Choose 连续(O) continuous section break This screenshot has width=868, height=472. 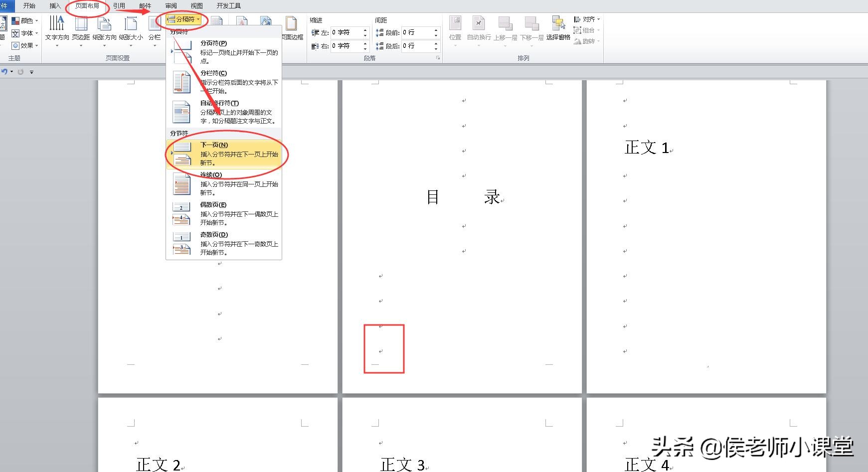(x=224, y=183)
